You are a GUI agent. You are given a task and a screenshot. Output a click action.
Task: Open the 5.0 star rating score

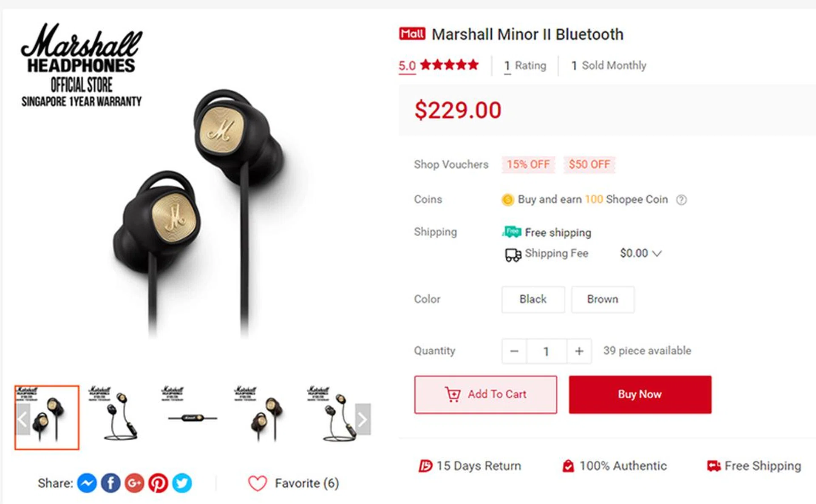click(x=407, y=66)
